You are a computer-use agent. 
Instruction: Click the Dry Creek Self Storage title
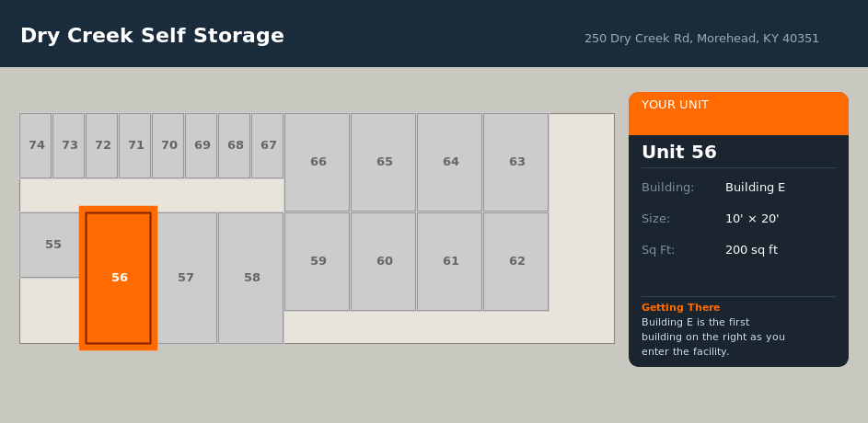tap(152, 36)
